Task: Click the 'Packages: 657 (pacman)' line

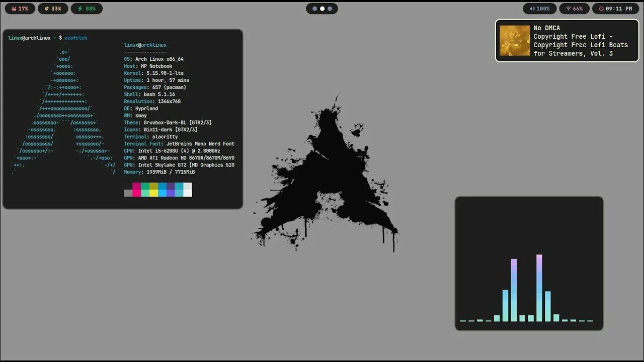Action: [x=155, y=87]
